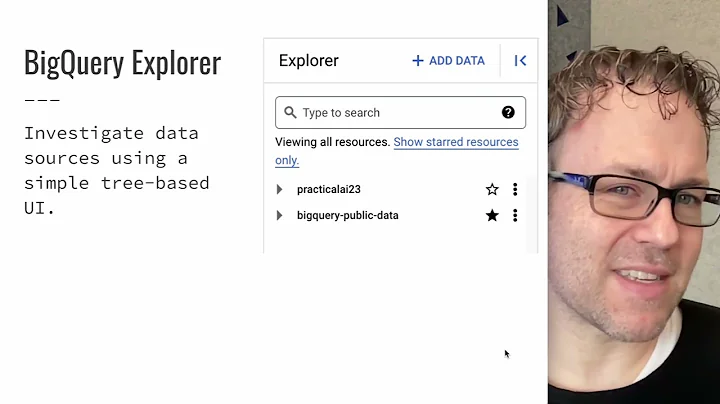Viewport: 720px width, 404px height.
Task: Star the practicalai23 project
Action: coord(492,189)
